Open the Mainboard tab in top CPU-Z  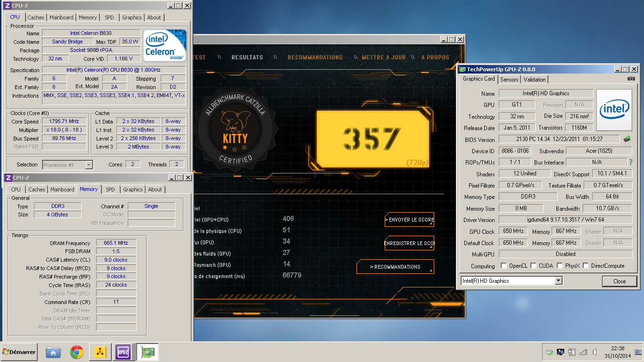coord(61,17)
